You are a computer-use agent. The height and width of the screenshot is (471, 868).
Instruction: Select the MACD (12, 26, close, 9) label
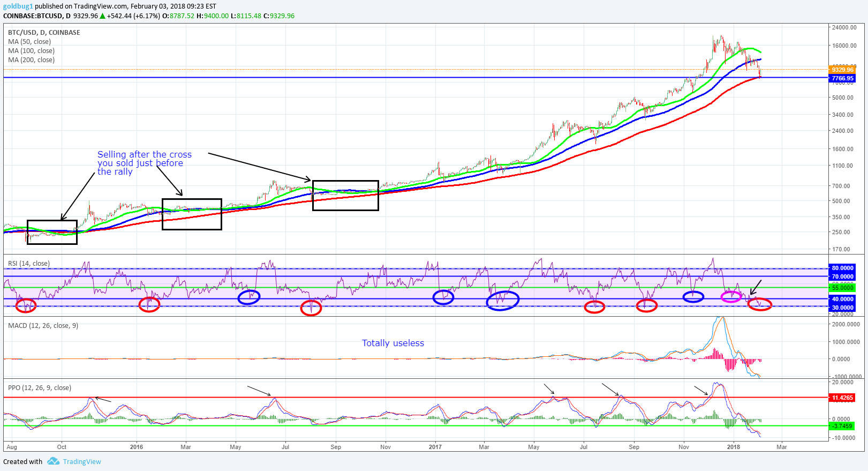point(43,326)
